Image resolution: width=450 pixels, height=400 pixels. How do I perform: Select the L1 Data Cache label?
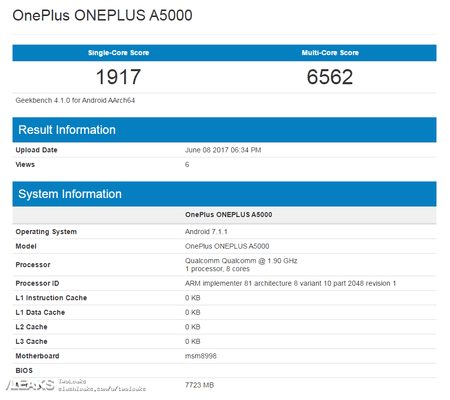(40, 312)
